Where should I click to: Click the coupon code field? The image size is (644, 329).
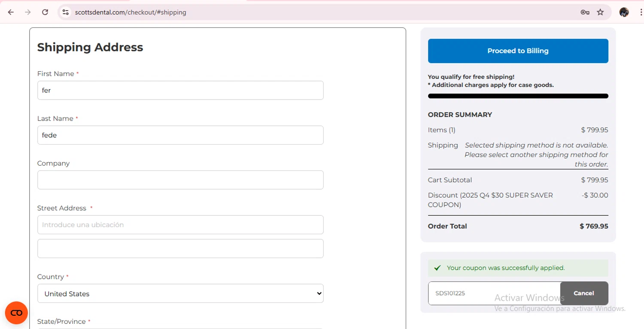click(x=494, y=293)
